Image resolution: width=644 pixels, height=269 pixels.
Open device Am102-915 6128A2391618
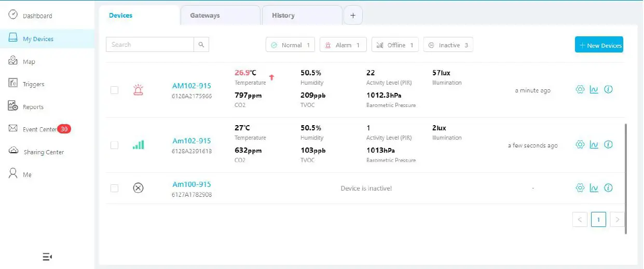click(x=191, y=141)
